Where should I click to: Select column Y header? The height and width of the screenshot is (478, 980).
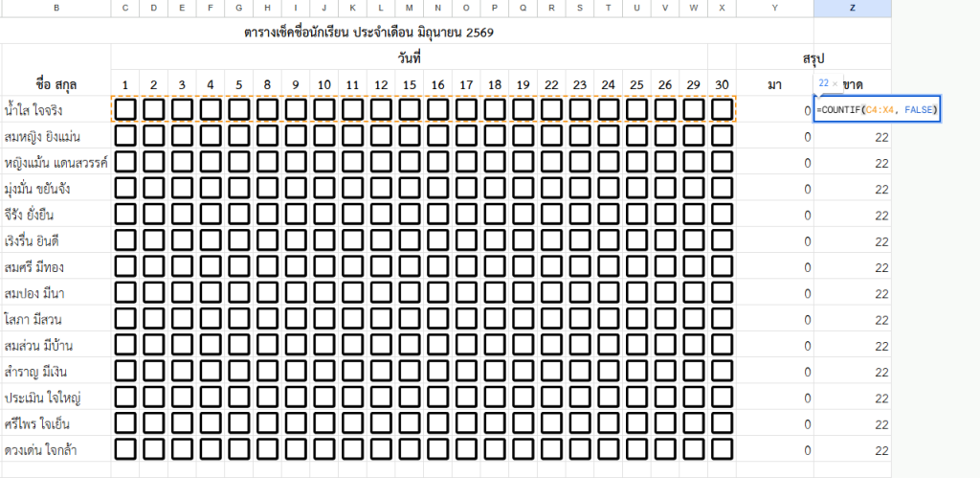(775, 8)
